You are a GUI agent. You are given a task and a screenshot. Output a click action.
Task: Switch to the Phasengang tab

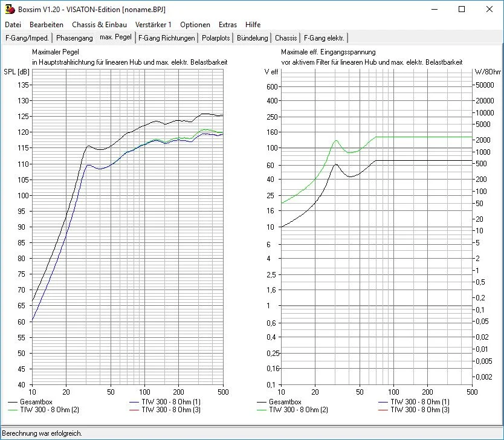click(74, 38)
